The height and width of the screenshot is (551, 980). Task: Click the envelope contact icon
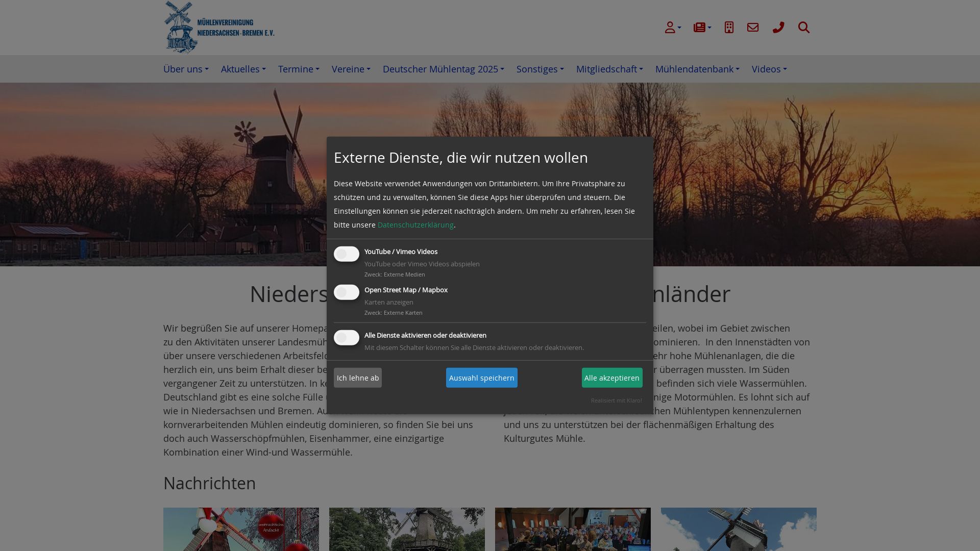click(x=753, y=28)
